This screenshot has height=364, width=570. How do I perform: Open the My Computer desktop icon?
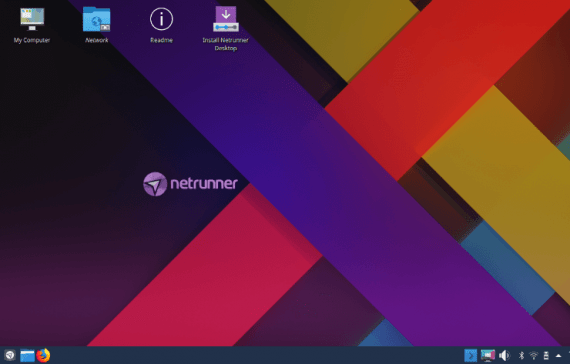click(x=32, y=19)
